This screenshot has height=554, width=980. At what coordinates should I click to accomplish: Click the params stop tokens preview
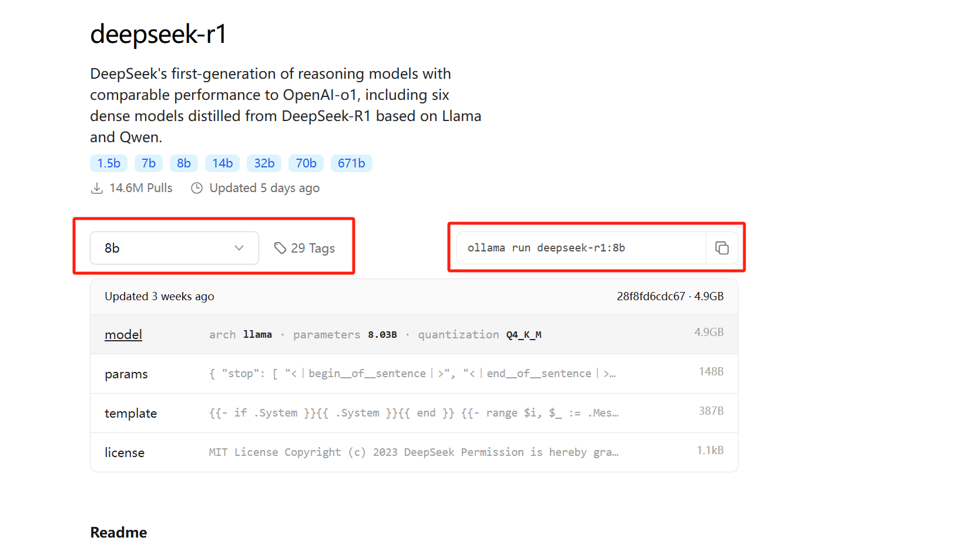(412, 374)
